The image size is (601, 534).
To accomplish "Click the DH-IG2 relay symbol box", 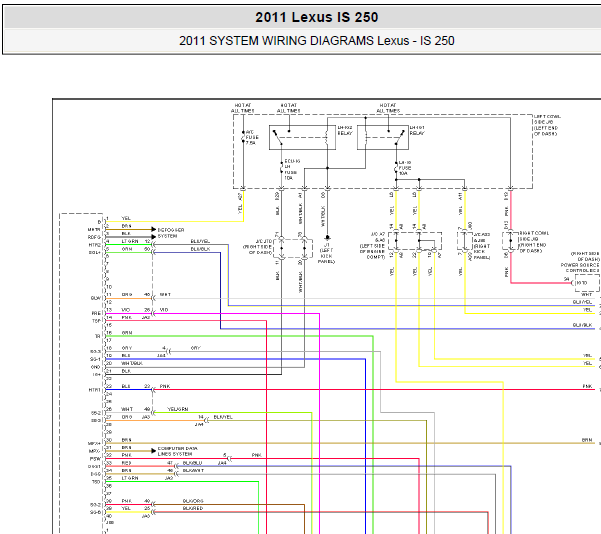I will [302, 137].
